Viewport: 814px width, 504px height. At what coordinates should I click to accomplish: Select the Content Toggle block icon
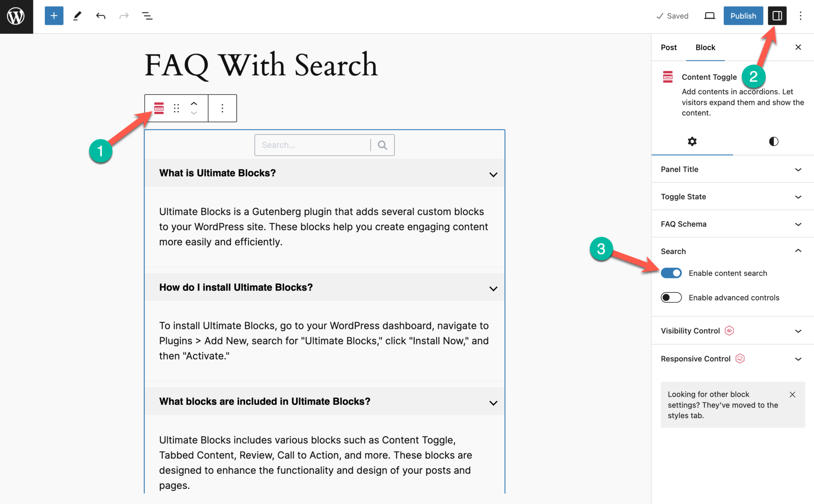158,108
